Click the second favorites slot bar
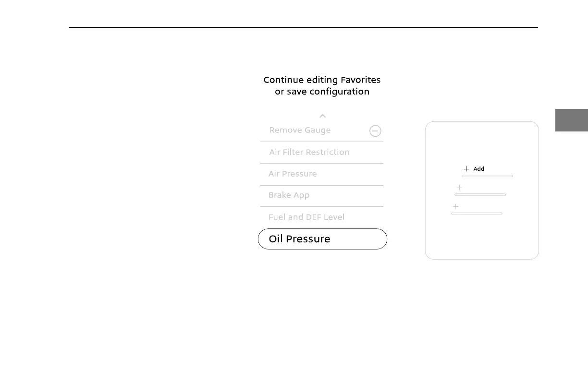Viewport: 588px width, 380px height. click(x=480, y=195)
